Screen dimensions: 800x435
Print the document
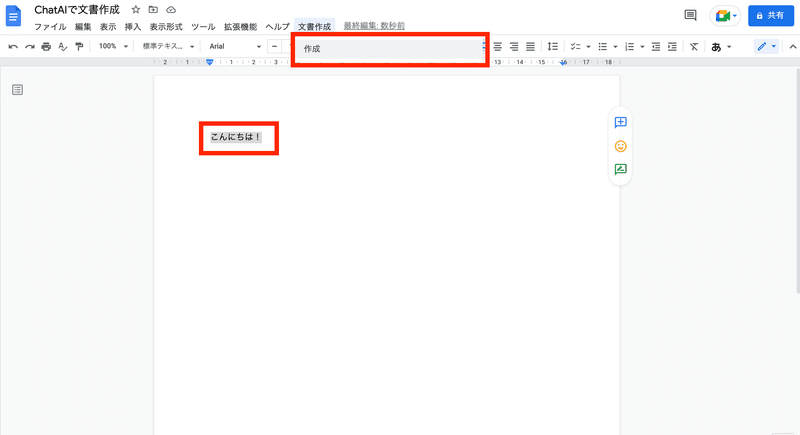(x=46, y=47)
